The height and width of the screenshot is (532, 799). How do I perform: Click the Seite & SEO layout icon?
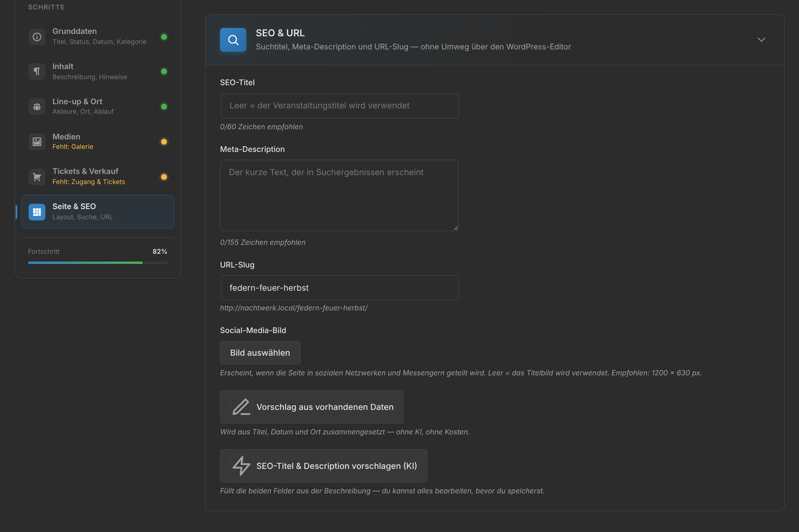(37, 212)
